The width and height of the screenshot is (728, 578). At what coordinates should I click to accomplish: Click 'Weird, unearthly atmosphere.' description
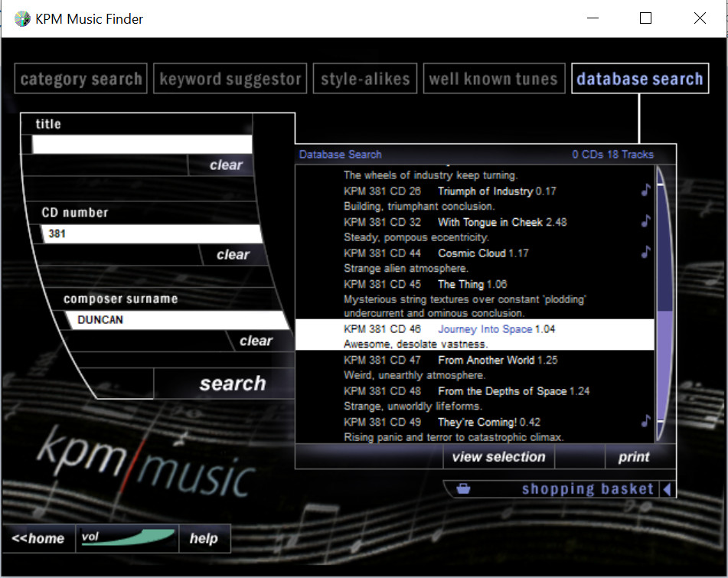tap(414, 375)
